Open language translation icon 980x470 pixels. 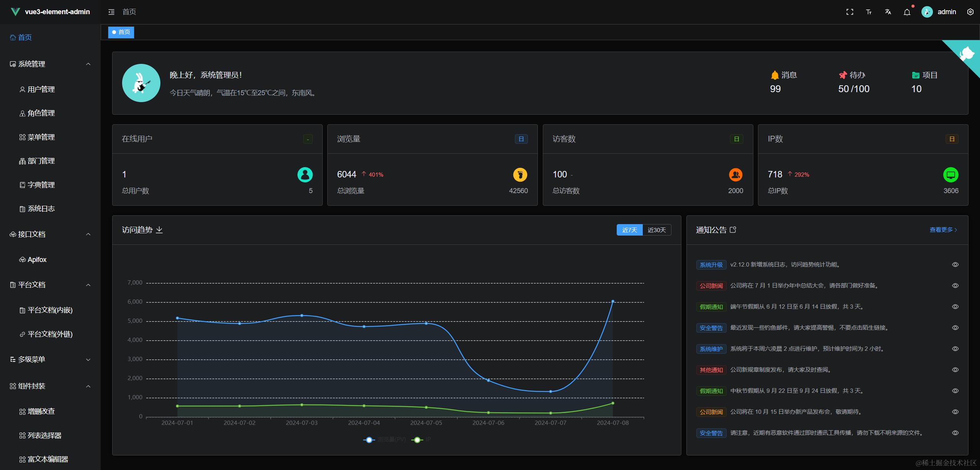click(x=888, y=12)
